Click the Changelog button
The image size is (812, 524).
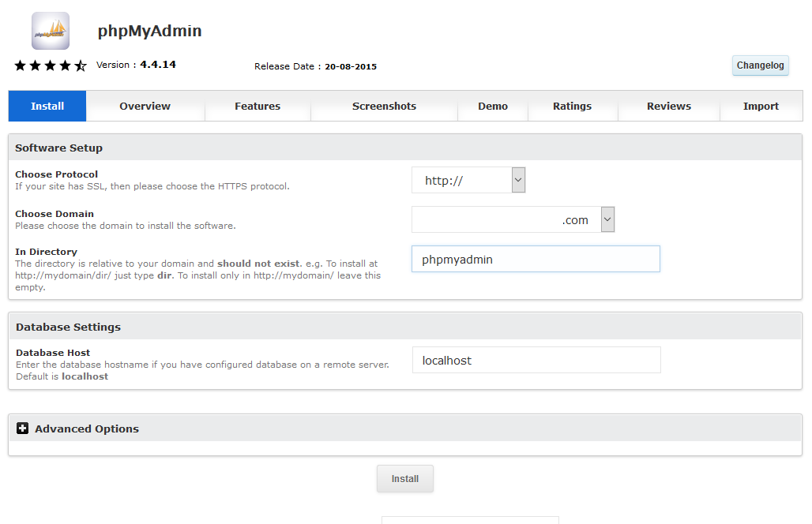pos(760,65)
